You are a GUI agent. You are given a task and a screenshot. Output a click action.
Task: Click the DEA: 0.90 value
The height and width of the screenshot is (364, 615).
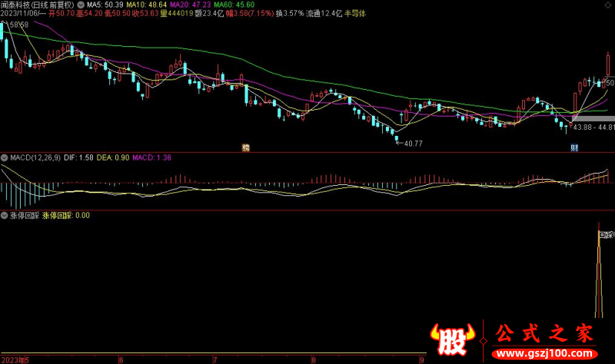pos(113,157)
